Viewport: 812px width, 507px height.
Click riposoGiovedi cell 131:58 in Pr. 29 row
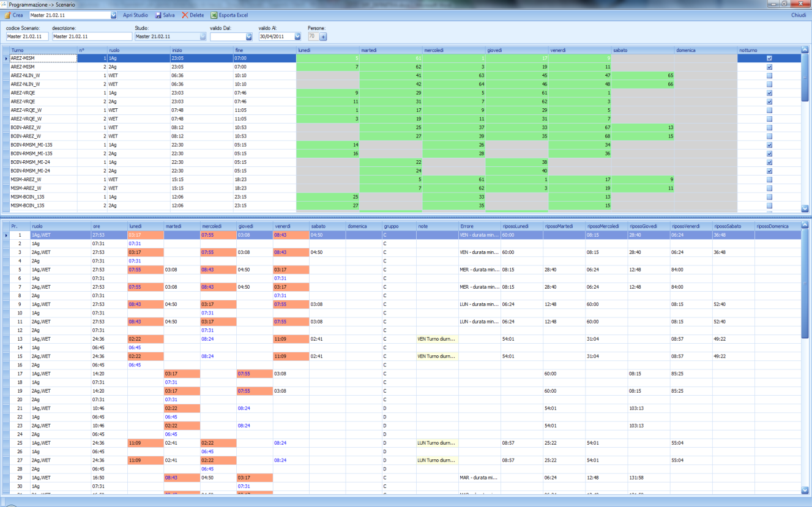pyautogui.click(x=649, y=478)
